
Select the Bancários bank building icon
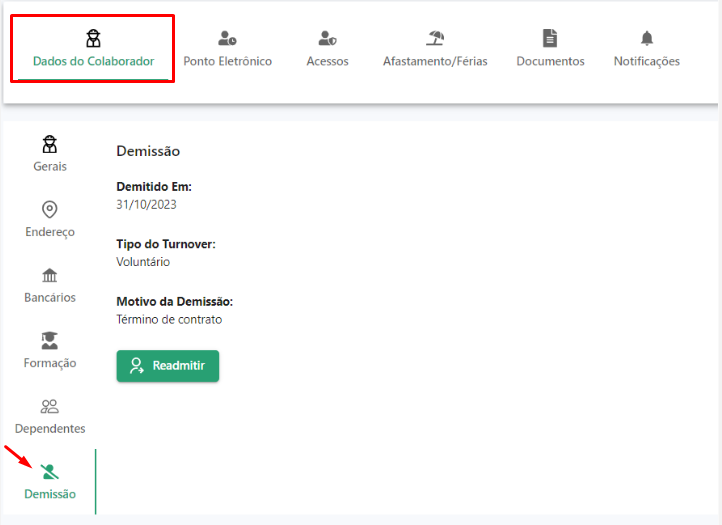(x=50, y=275)
